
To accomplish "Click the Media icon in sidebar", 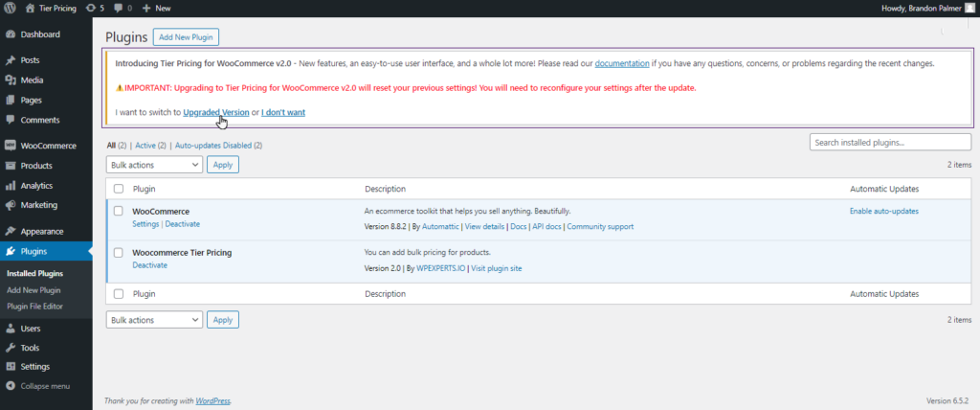I will 10,80.
